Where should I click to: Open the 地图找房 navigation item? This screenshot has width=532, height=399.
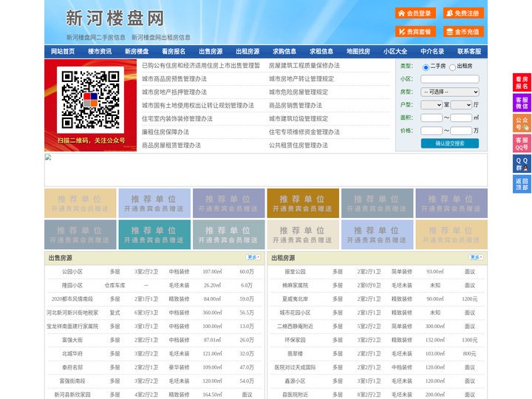pos(358,52)
